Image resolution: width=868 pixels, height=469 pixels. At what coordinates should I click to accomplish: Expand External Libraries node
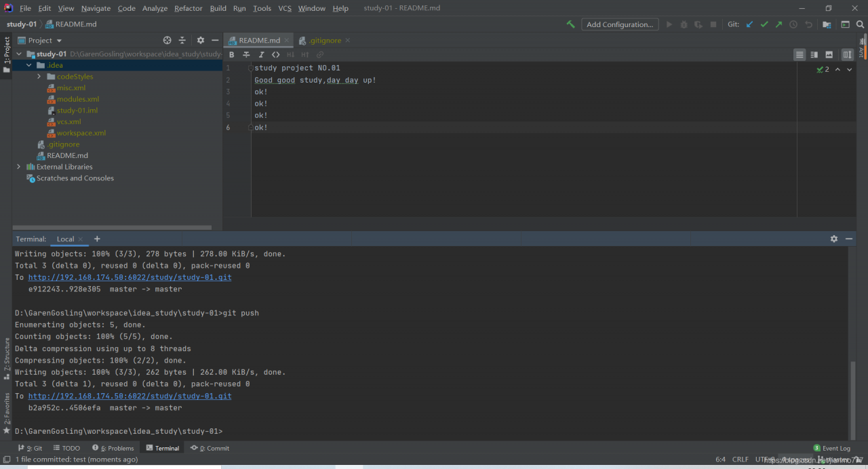[x=18, y=167]
